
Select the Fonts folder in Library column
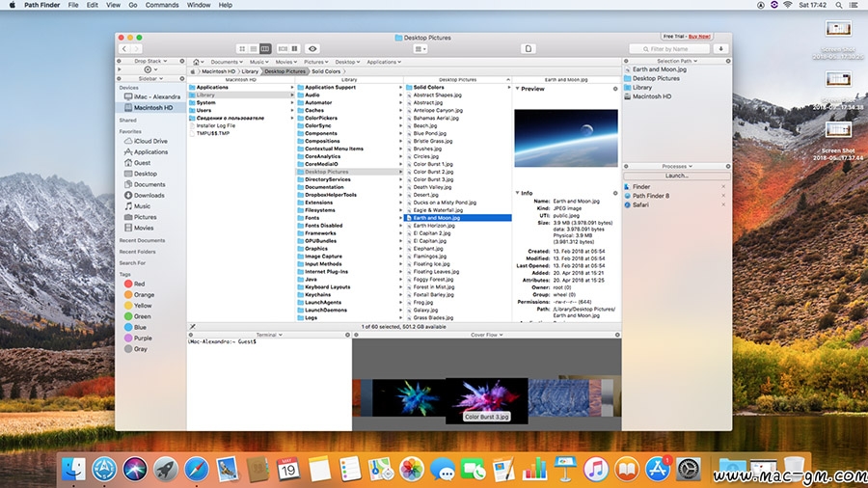312,218
